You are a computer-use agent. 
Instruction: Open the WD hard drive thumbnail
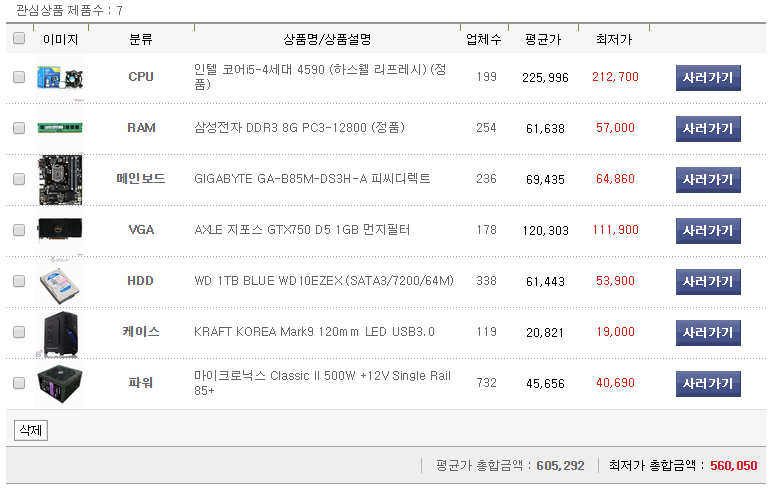(x=60, y=281)
